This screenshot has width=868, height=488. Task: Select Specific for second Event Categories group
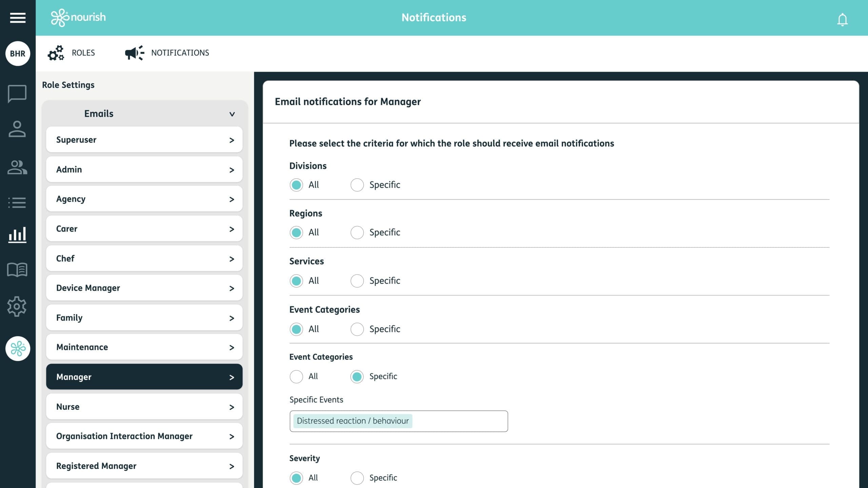[357, 377]
